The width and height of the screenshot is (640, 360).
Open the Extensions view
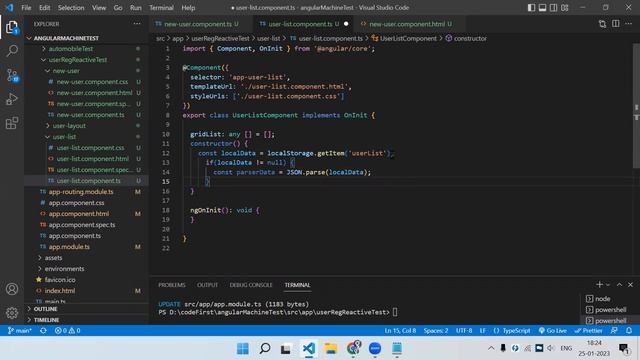tap(12, 123)
